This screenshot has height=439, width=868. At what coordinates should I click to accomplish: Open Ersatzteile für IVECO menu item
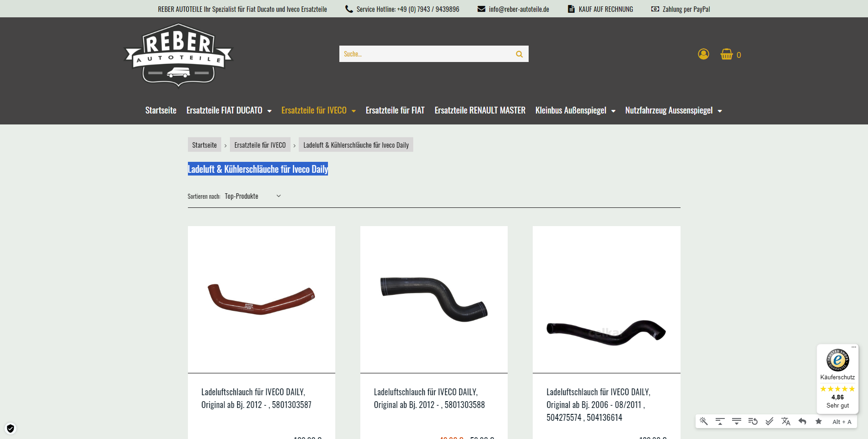pos(314,110)
